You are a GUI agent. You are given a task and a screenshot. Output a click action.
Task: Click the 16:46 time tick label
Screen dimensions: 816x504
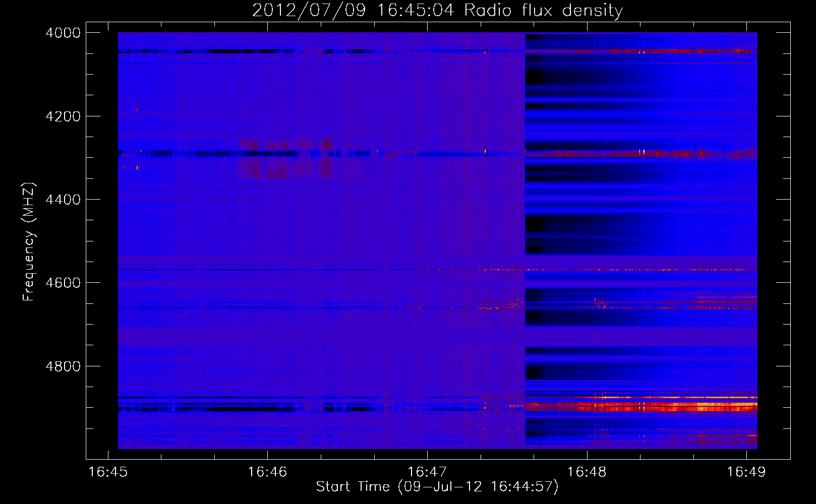pyautogui.click(x=267, y=472)
